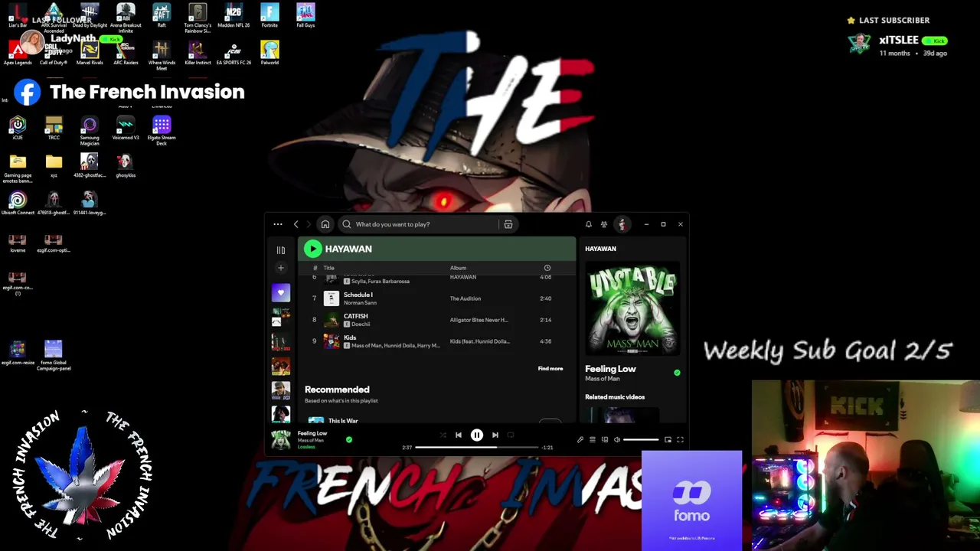Image resolution: width=980 pixels, height=551 pixels.
Task: Open artist Norman Sann
Action: tap(360, 303)
